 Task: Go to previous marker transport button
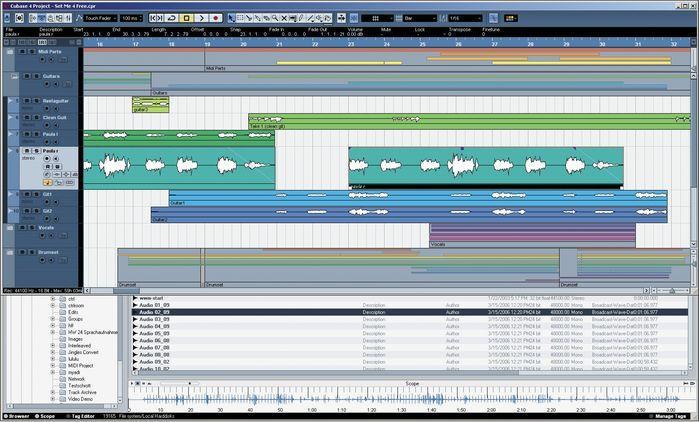pyautogui.click(x=152, y=18)
